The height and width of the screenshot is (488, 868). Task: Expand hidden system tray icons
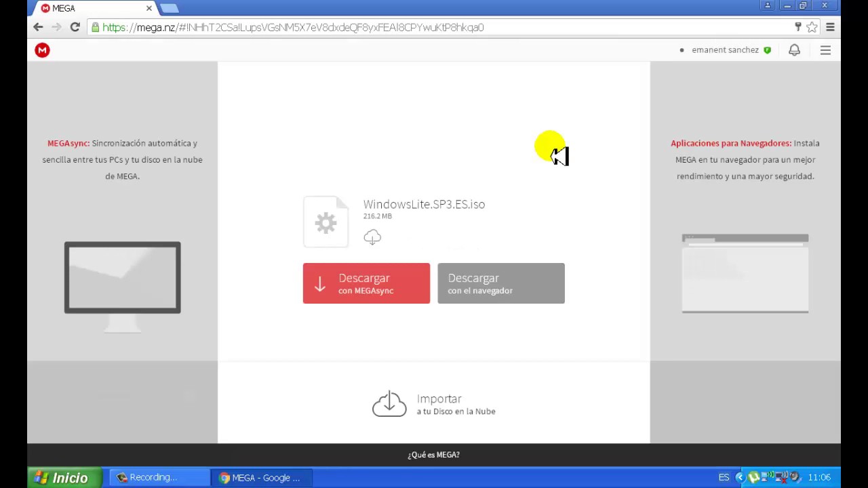(x=740, y=478)
